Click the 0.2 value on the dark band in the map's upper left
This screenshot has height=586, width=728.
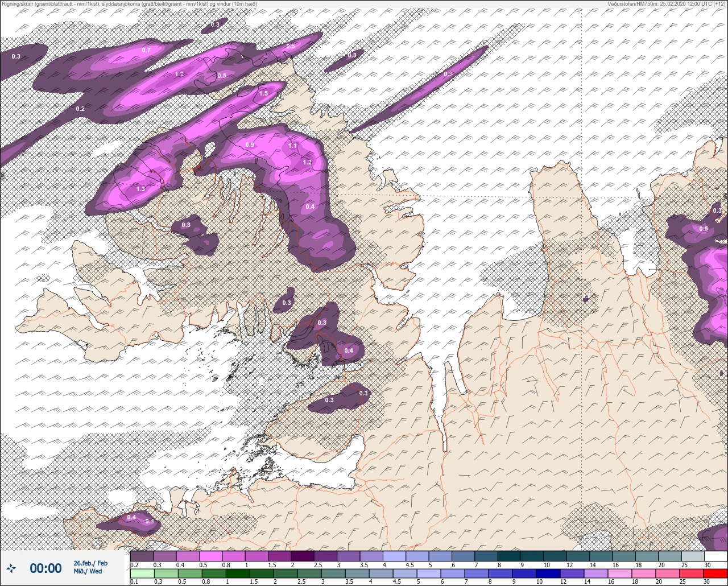[x=80, y=109]
